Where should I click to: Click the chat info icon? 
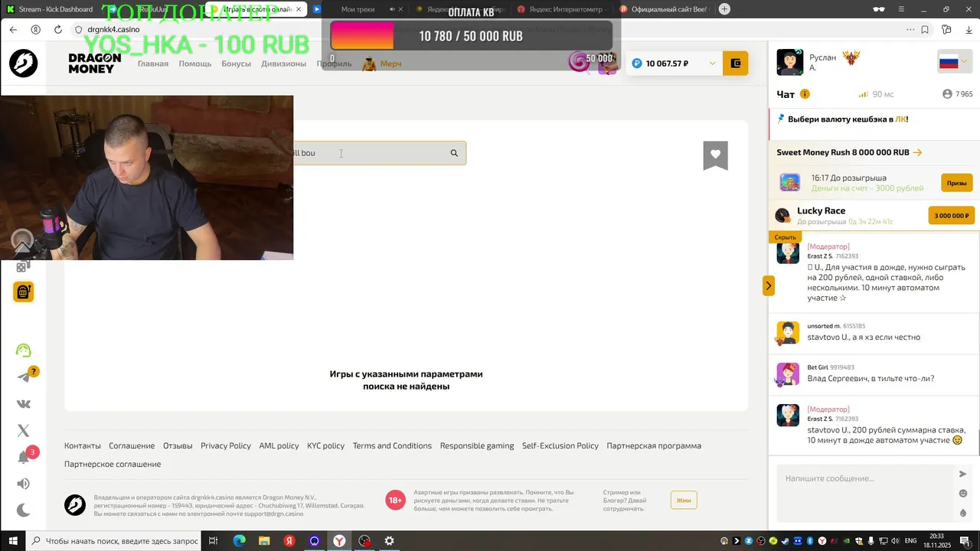(x=805, y=94)
